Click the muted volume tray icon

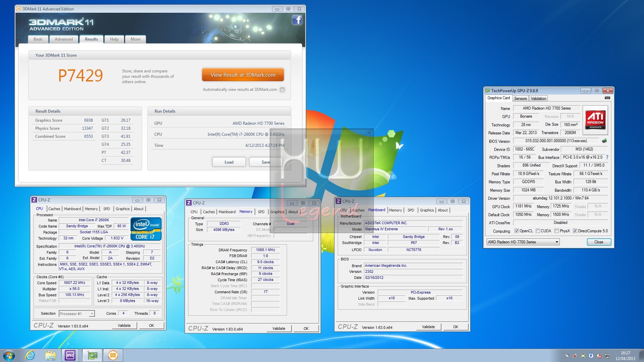click(599, 356)
